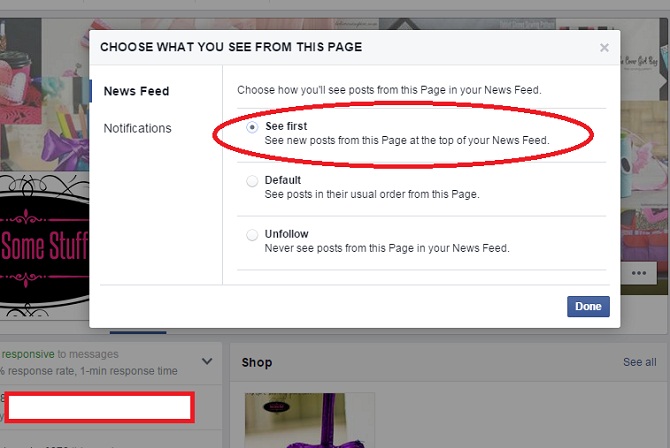Click the responsive to messages text
670x448 pixels.
point(60,354)
